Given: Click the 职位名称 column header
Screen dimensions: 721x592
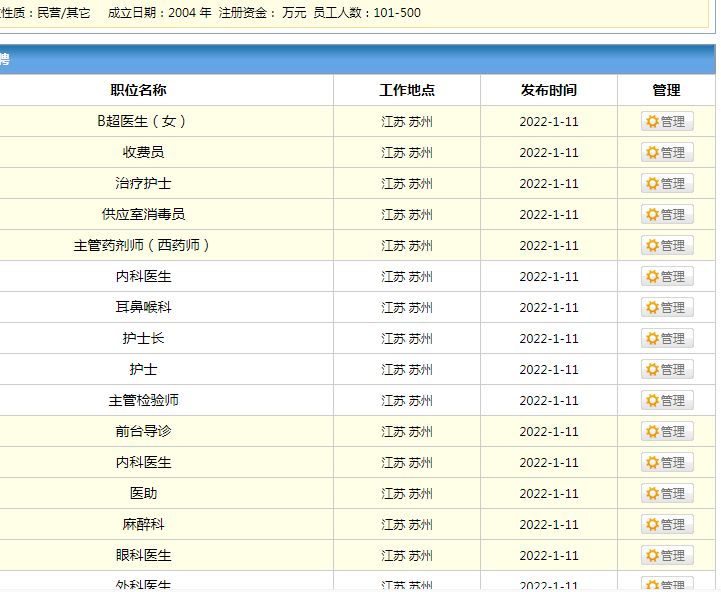Looking at the screenshot, I should tap(138, 90).
